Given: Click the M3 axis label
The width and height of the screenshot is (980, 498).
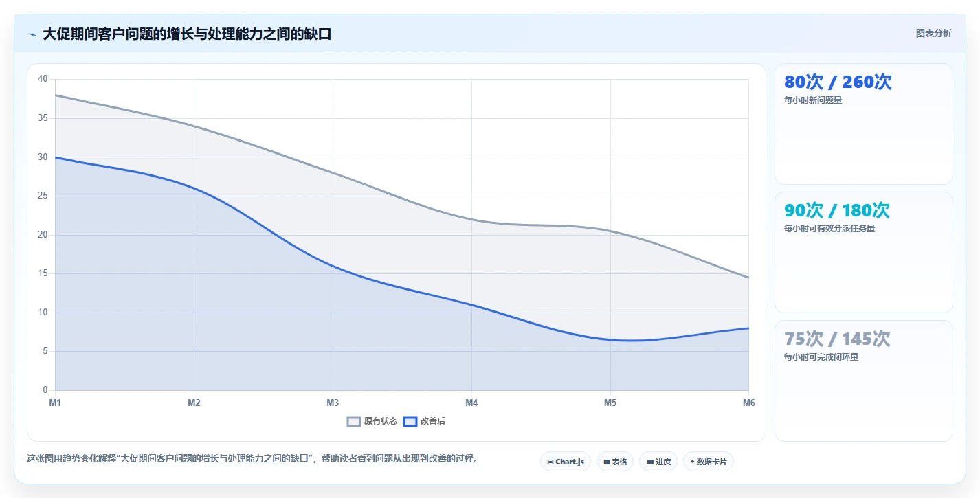Looking at the screenshot, I should 333,403.
